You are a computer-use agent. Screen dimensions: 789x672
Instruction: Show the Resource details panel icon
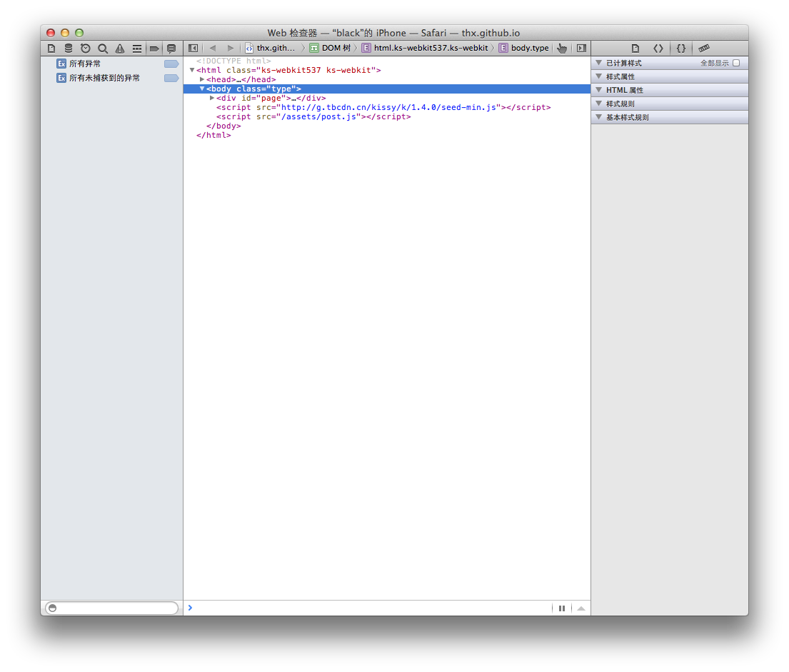tap(635, 49)
